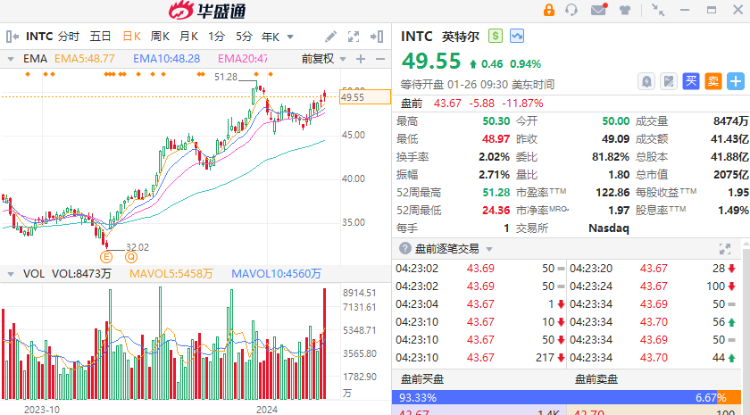Click the EMA10:48.28 value
The width and height of the screenshot is (750, 415).
tap(166, 59)
